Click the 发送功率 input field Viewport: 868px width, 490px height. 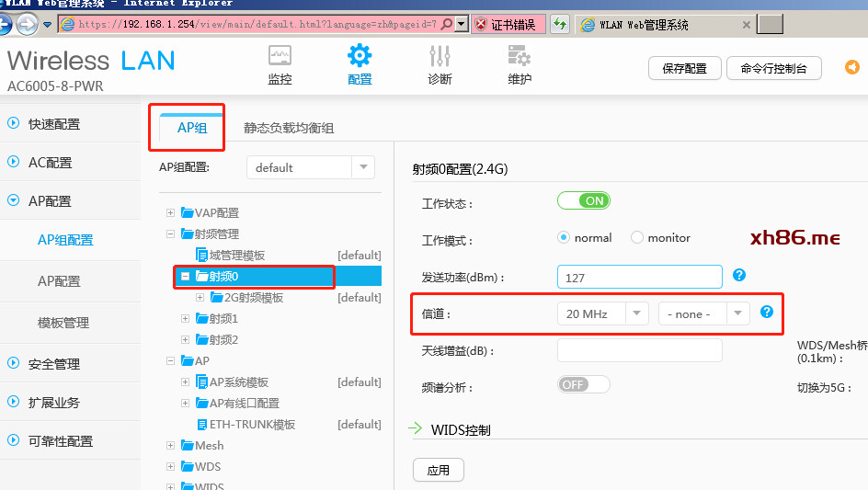[x=639, y=277]
